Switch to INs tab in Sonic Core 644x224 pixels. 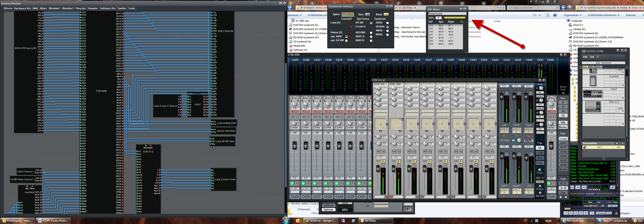(592, 67)
